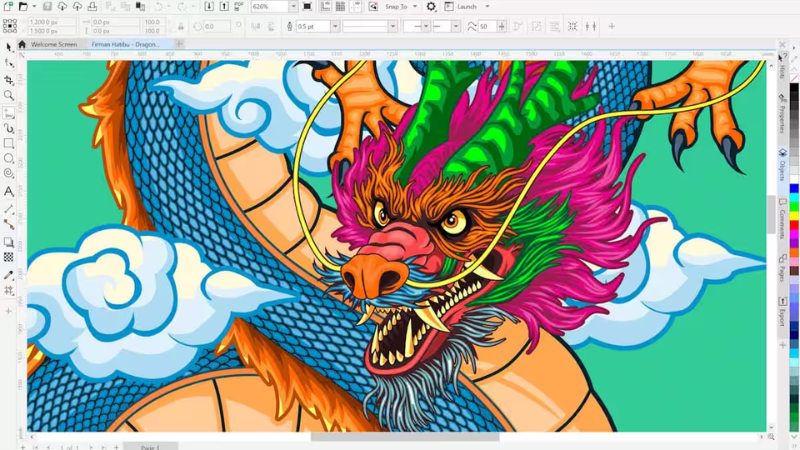Pick the blue swatch in color palette

[x=794, y=188]
